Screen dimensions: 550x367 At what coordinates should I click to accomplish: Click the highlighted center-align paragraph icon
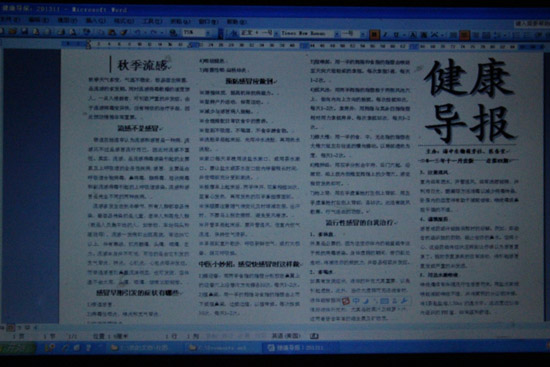coord(465,35)
